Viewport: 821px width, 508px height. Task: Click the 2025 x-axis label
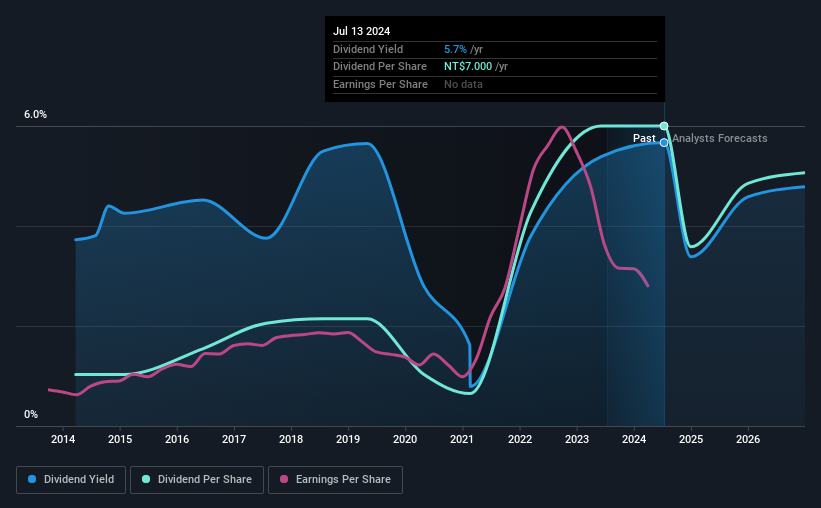pos(691,439)
